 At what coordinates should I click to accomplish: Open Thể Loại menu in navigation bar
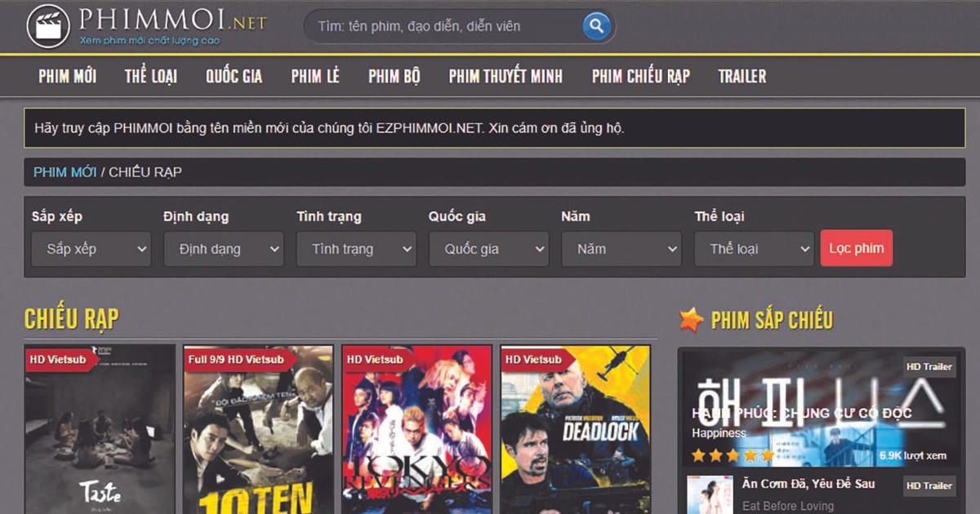click(x=151, y=77)
